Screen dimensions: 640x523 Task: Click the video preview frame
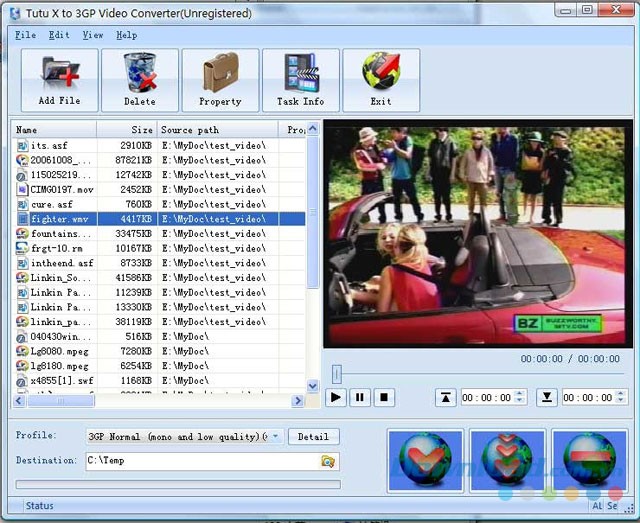tap(477, 234)
